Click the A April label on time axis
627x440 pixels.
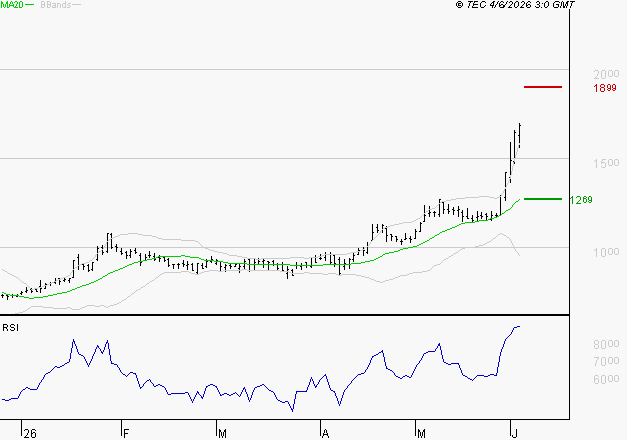click(325, 434)
